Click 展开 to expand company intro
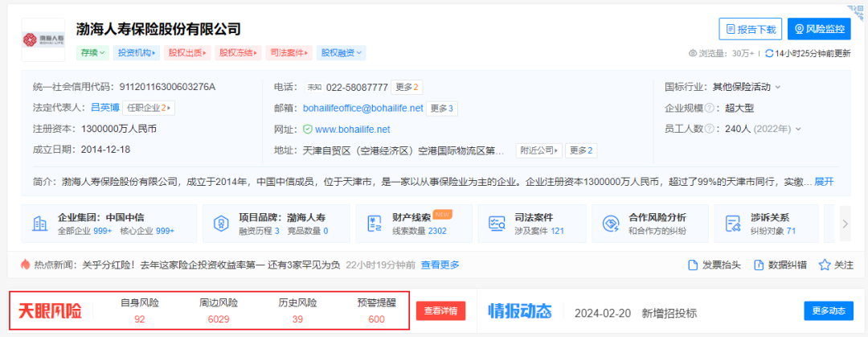This screenshot has width=868, height=337. coord(824,182)
